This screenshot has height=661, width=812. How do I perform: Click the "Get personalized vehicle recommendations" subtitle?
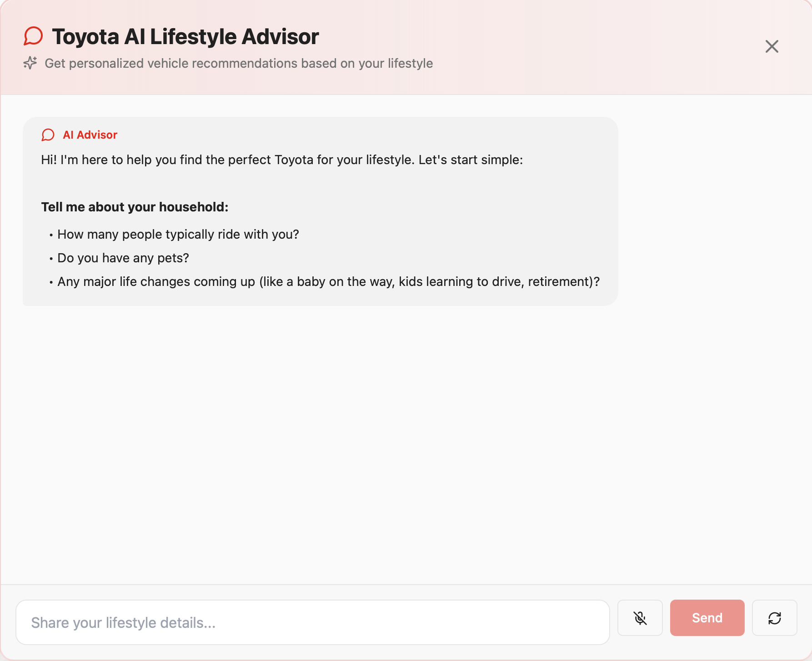click(x=239, y=63)
